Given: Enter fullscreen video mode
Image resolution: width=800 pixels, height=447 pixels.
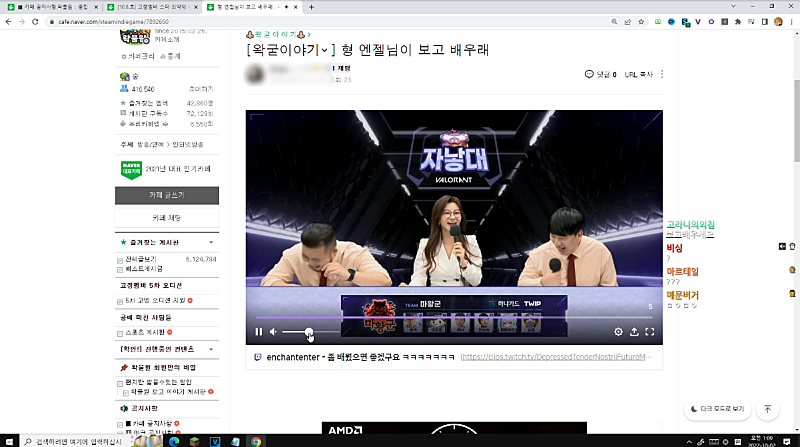Looking at the screenshot, I should click(649, 332).
